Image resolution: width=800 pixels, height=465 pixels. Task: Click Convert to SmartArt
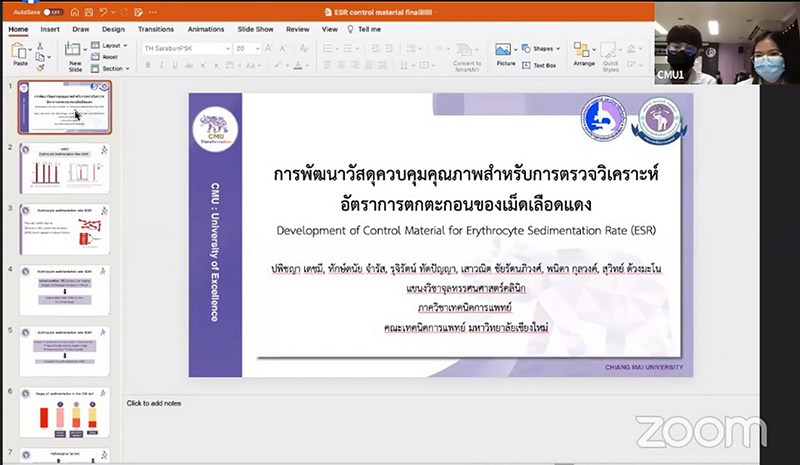466,57
